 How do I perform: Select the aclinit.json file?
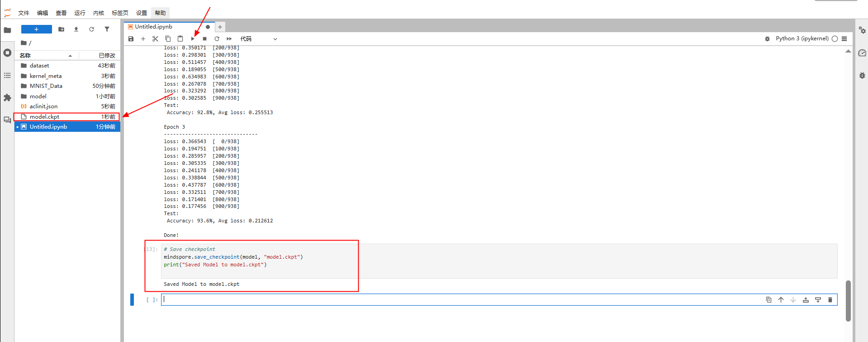[68, 106]
